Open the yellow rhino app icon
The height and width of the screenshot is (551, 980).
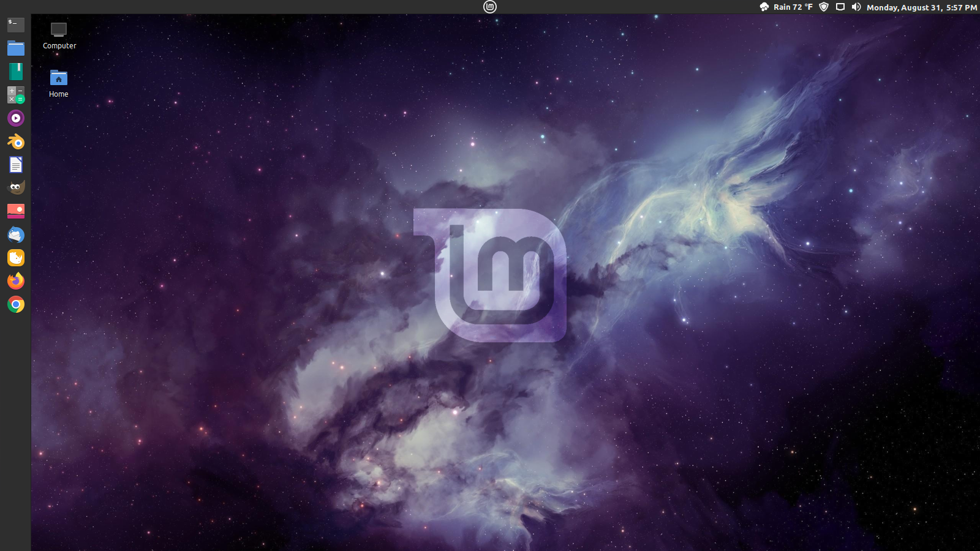[x=16, y=258]
